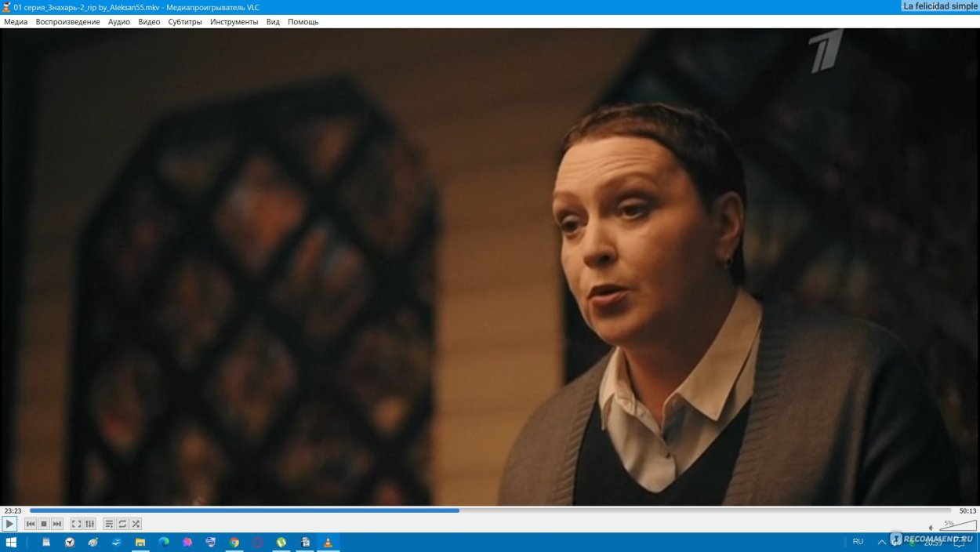Click the VLC cone icon in title bar
The width and height of the screenshot is (980, 552).
tap(6, 7)
